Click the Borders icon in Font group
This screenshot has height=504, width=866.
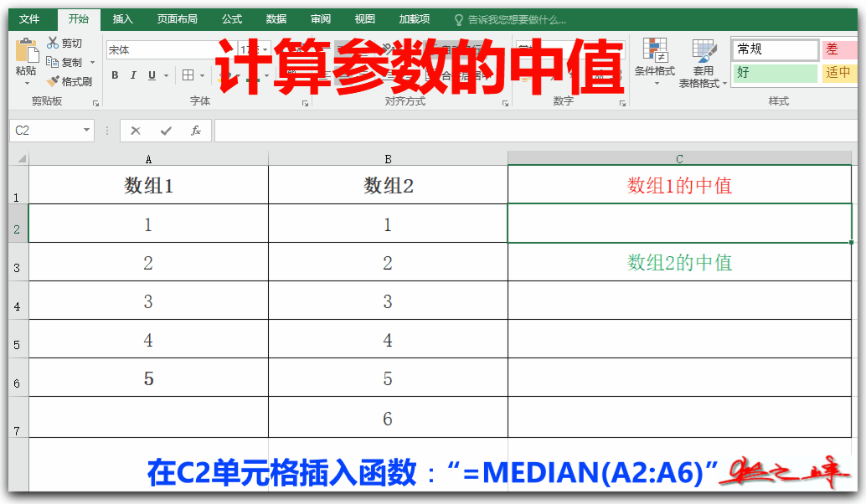point(186,75)
